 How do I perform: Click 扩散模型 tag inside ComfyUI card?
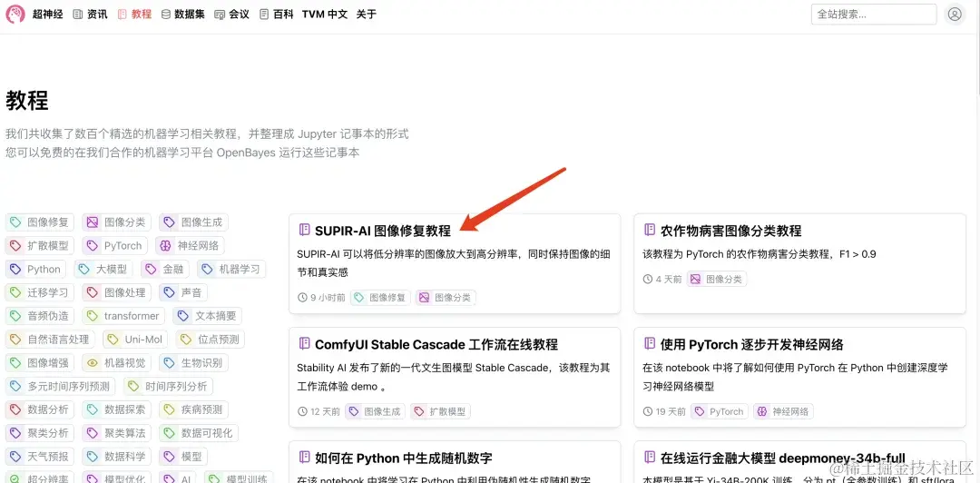[x=441, y=411]
